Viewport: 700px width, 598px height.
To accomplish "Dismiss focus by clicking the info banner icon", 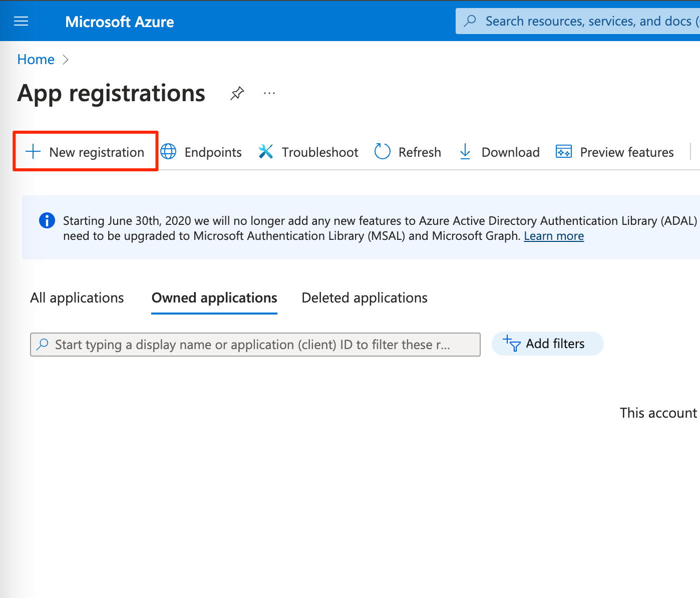I will [47, 220].
